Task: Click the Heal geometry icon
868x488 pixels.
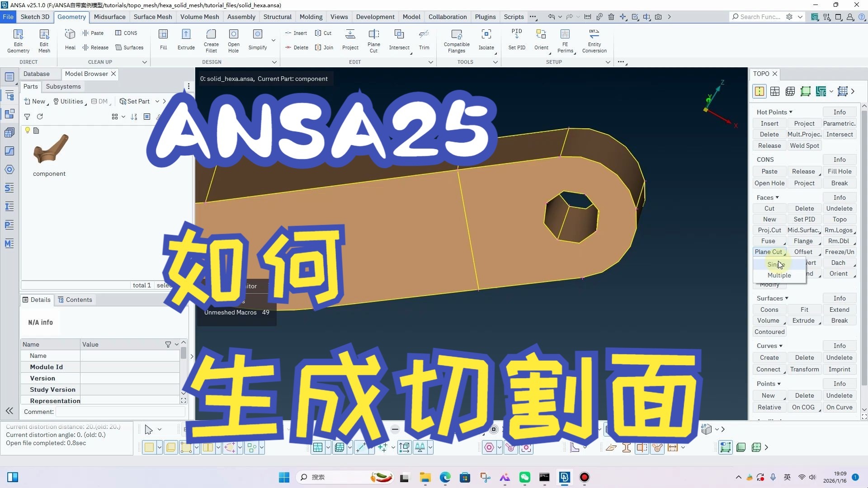Action: (x=70, y=35)
